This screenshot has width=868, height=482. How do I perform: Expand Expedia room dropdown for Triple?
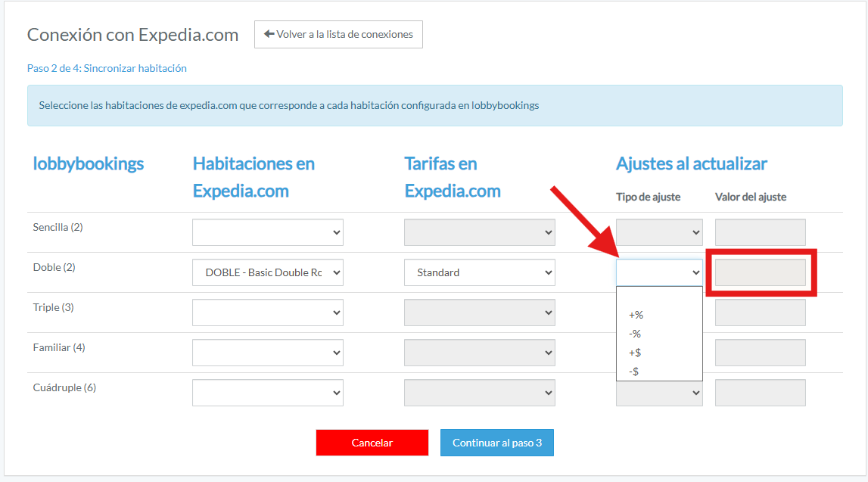[268, 313]
